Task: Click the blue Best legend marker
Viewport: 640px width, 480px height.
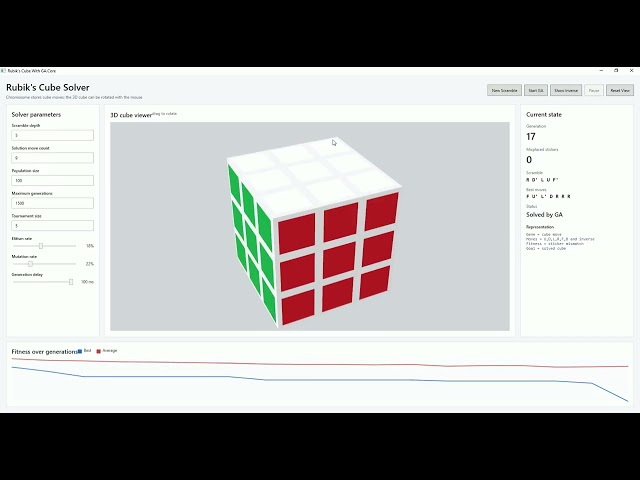Action: tap(80, 351)
